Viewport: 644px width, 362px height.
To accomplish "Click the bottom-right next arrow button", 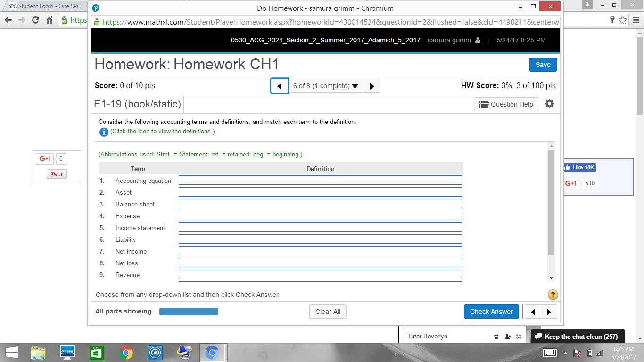I will coord(549,312).
